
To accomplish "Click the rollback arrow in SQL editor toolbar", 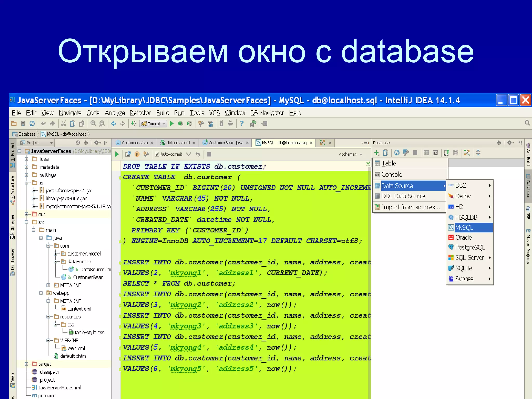I will (x=198, y=154).
